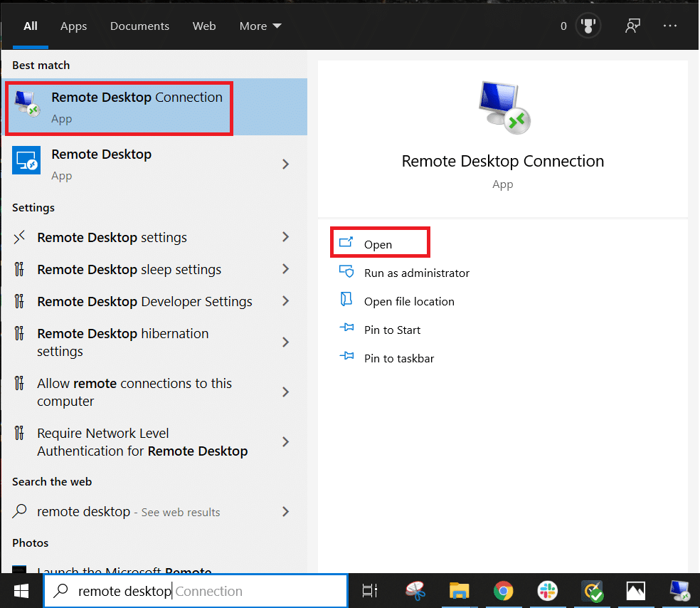Click inside the search input field
Viewport: 700px width, 608px height.
[199, 591]
